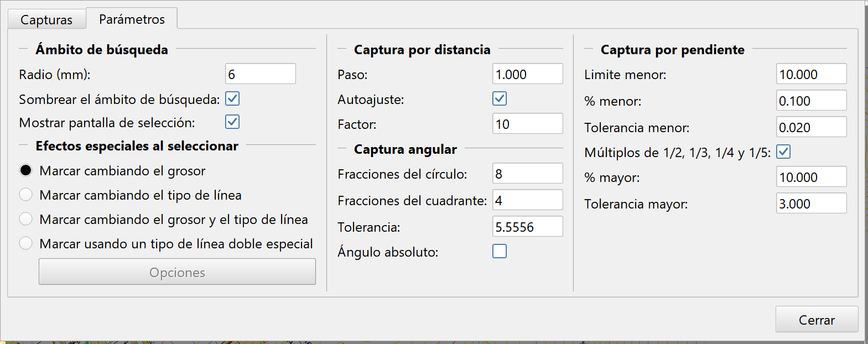Uncheck the Autoajuste checkbox

[x=500, y=99]
